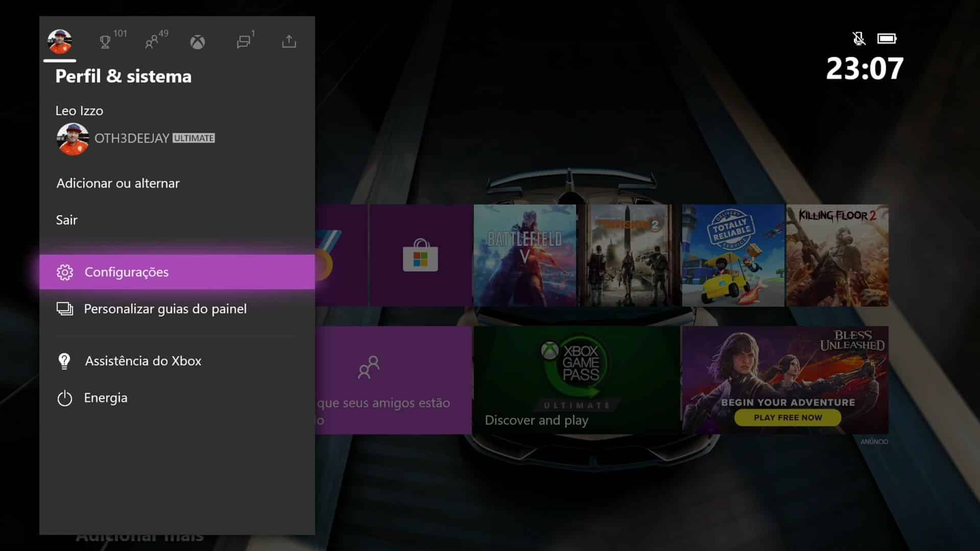
Task: Click the Energia power icon
Action: (x=65, y=398)
